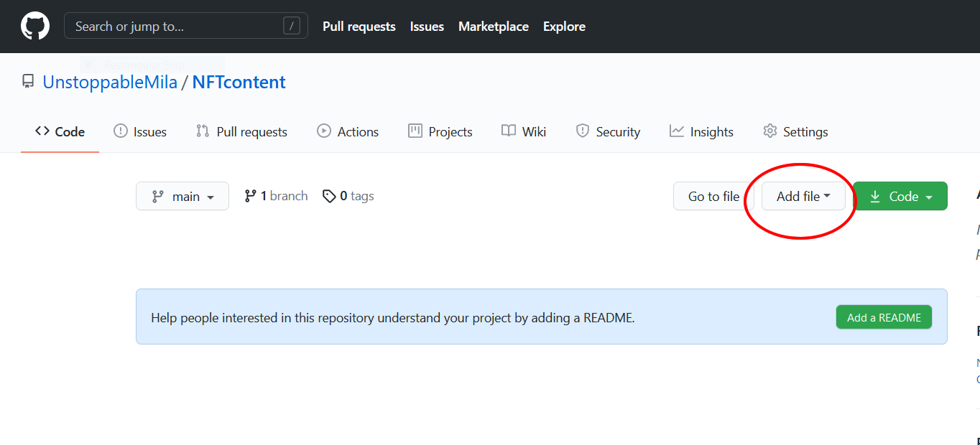Open Pull requests in top navigation
Viewport: 980px width, 445px height.
(359, 27)
